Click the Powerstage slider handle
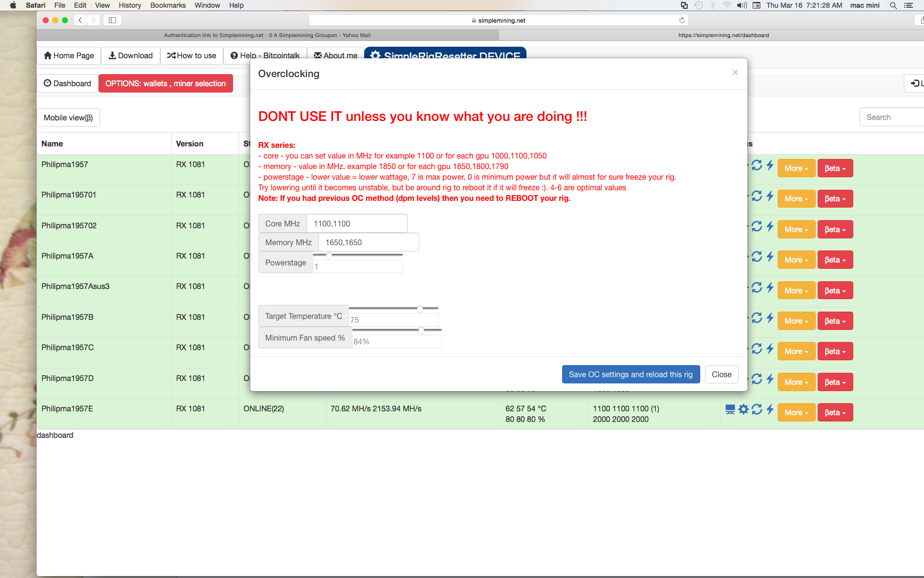 click(x=329, y=255)
